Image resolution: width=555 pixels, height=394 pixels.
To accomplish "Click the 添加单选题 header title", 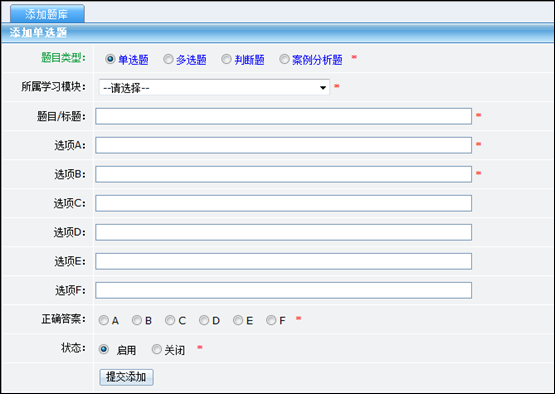I will pyautogui.click(x=38, y=33).
